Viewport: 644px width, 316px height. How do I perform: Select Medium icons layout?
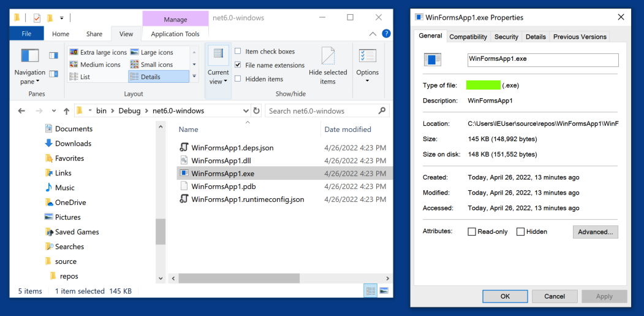coord(95,64)
